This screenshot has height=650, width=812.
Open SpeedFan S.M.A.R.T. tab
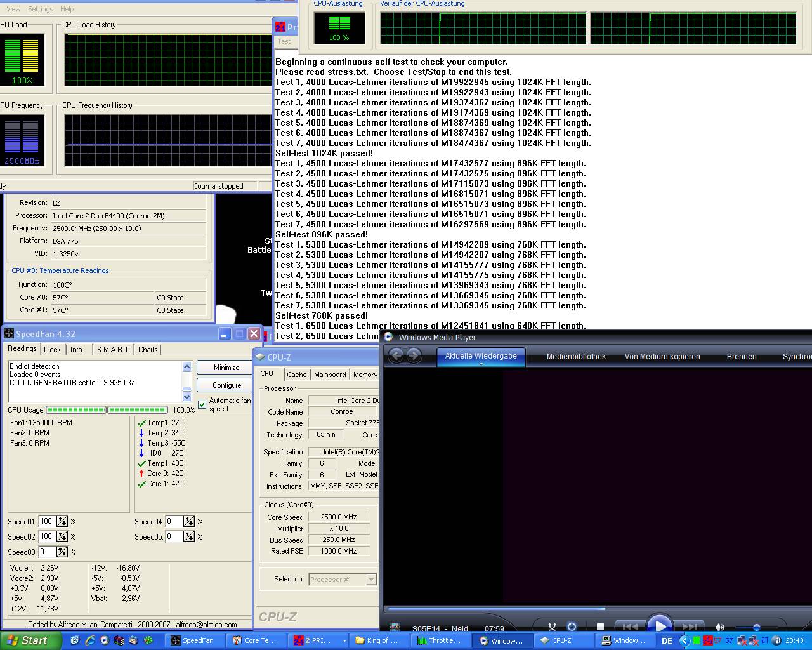pos(114,350)
